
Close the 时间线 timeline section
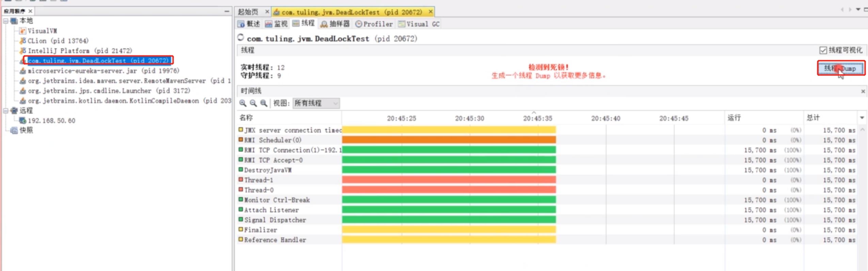863,91
